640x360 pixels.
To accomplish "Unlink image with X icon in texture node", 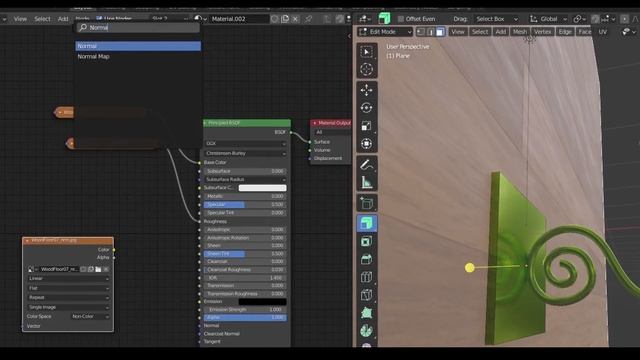I will pyautogui.click(x=106, y=269).
